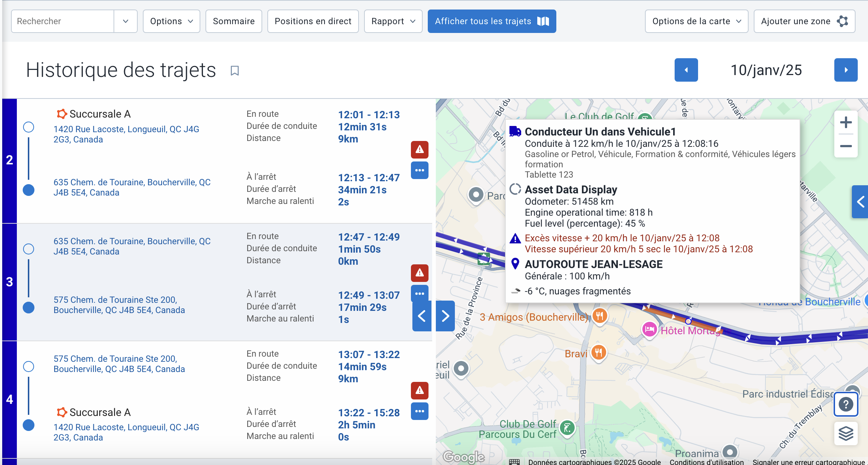The width and height of the screenshot is (868, 465).
Task: Toggle Afficher tous les trajets
Action: 492,21
